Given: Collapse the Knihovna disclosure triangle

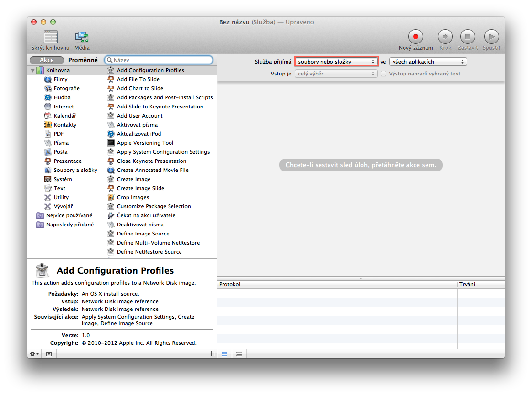Looking at the screenshot, I should coord(32,71).
